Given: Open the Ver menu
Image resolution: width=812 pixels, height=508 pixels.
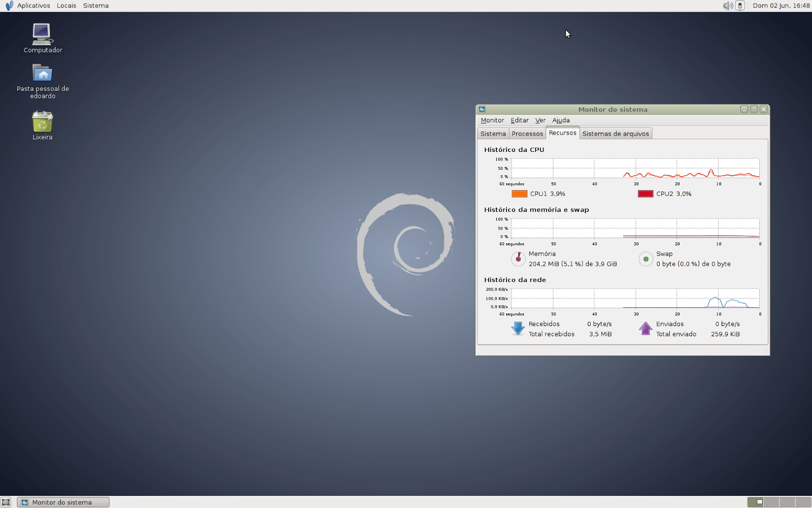Looking at the screenshot, I should [540, 120].
